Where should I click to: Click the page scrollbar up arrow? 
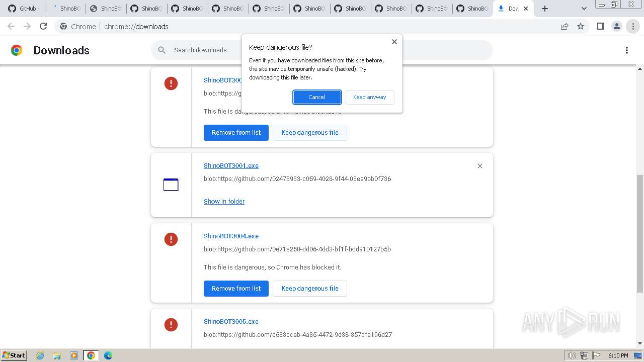coord(640,69)
